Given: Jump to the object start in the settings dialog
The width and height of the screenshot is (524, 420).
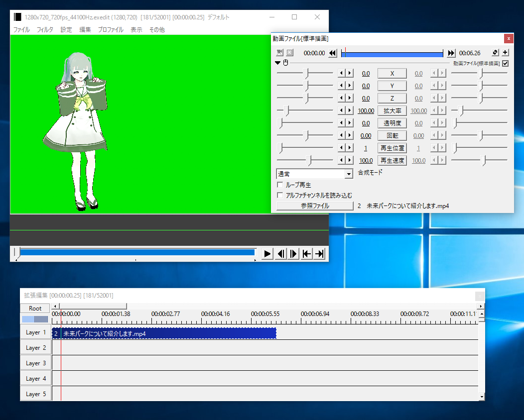Looking at the screenshot, I should (333, 53).
